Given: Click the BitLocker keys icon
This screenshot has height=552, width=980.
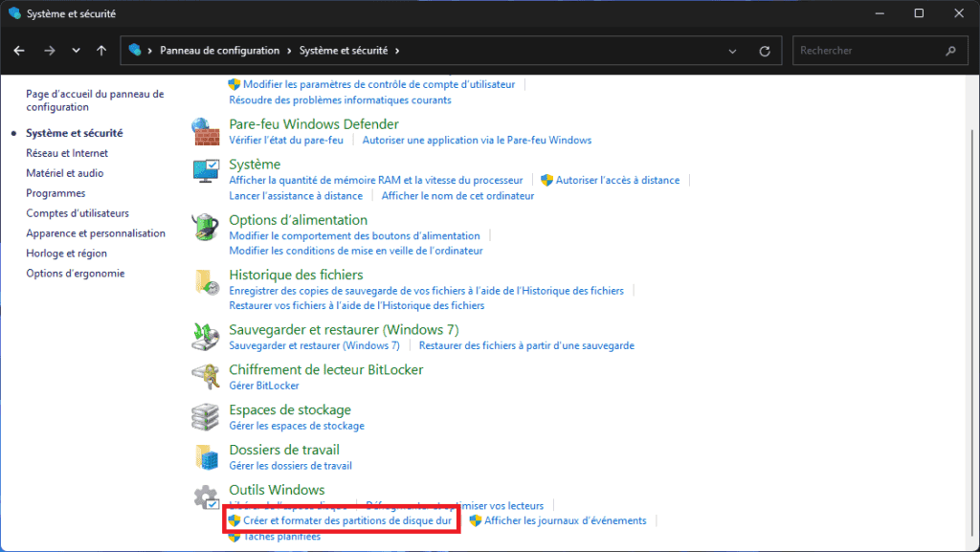Looking at the screenshot, I should [x=206, y=377].
